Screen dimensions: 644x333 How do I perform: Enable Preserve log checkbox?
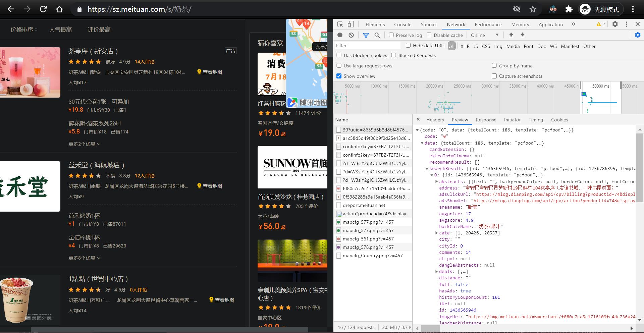pos(391,35)
